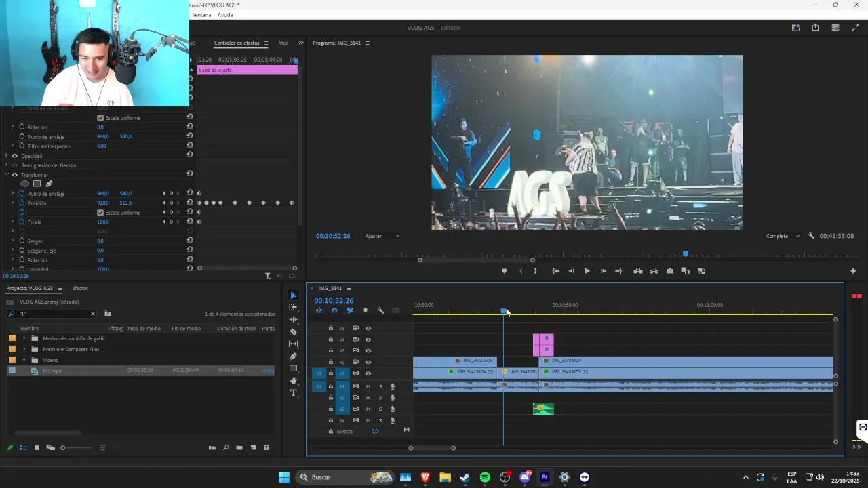Toggle lock on video track V3
The width and height of the screenshot is (868, 488).
coord(331,350)
